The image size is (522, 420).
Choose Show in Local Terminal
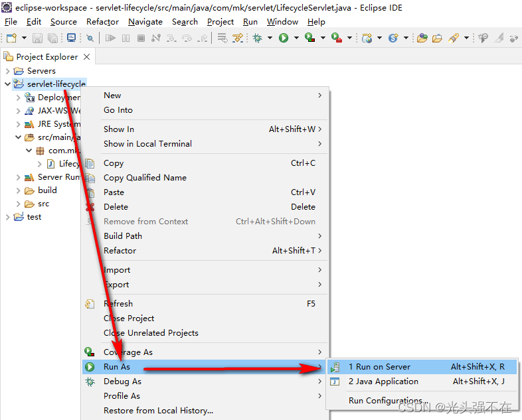pyautogui.click(x=205, y=144)
